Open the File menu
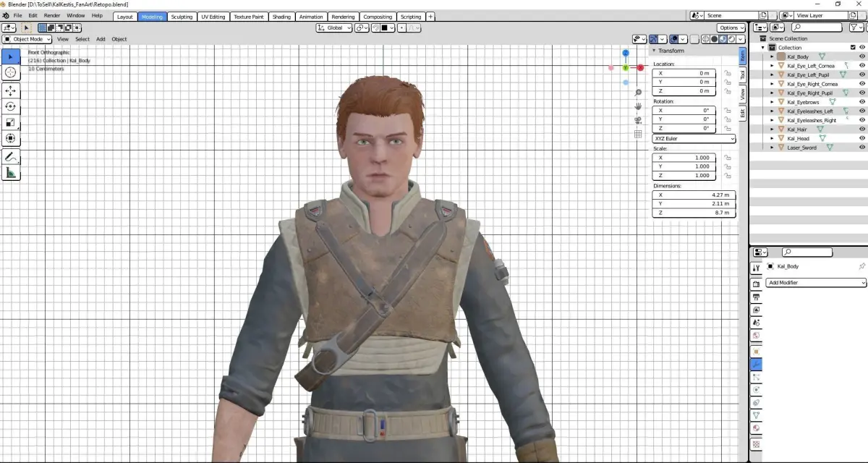868x463 pixels. (x=17, y=15)
